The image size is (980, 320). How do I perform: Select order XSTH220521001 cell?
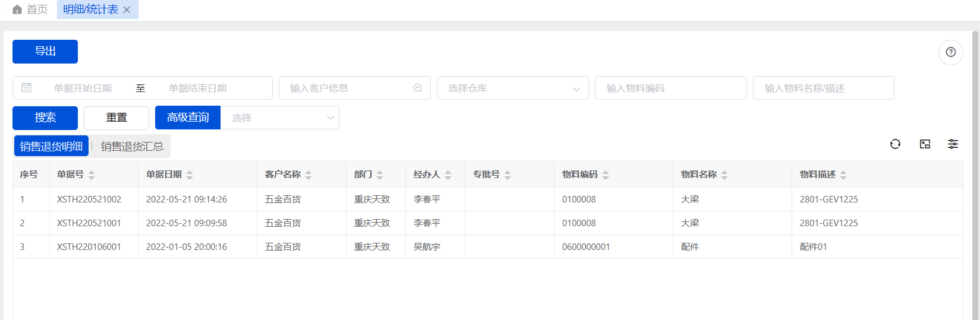coord(94,223)
